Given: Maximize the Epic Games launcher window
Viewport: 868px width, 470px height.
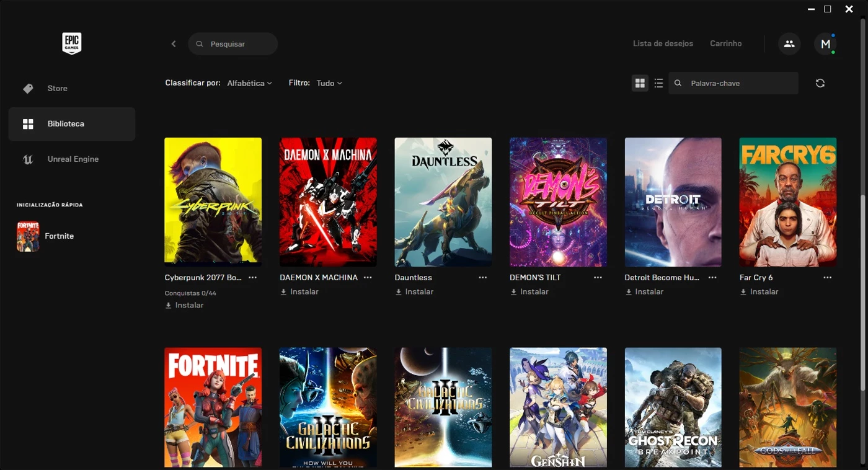Looking at the screenshot, I should pyautogui.click(x=828, y=9).
